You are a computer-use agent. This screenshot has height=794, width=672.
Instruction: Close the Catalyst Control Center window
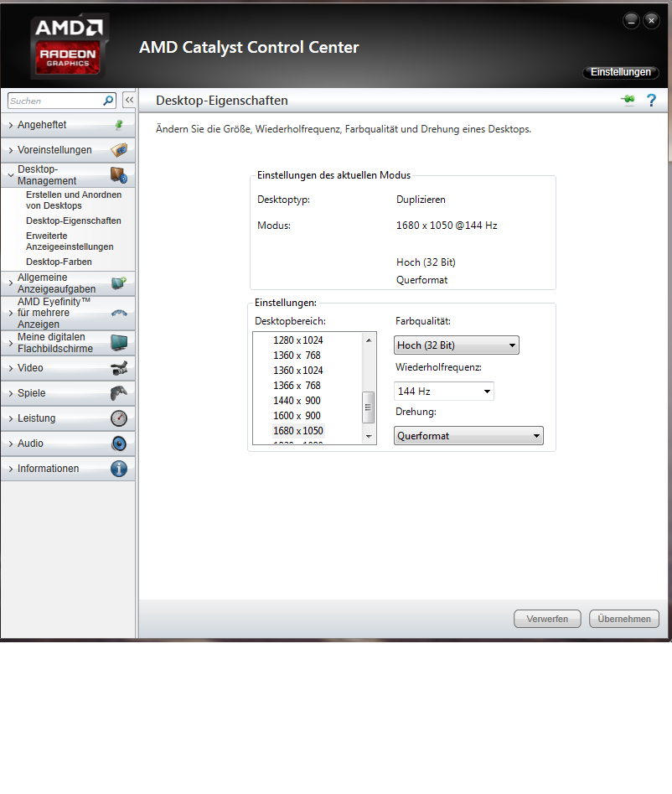(x=652, y=21)
